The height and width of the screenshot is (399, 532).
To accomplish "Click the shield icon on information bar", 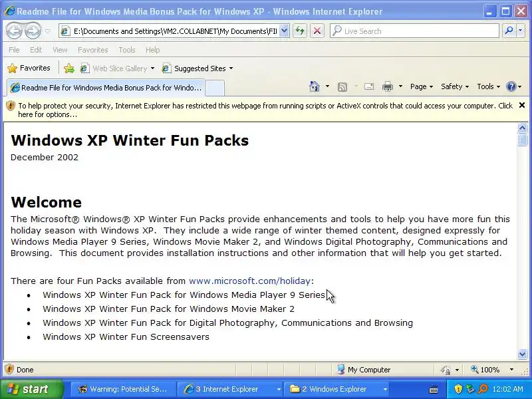I will pyautogui.click(x=11, y=106).
